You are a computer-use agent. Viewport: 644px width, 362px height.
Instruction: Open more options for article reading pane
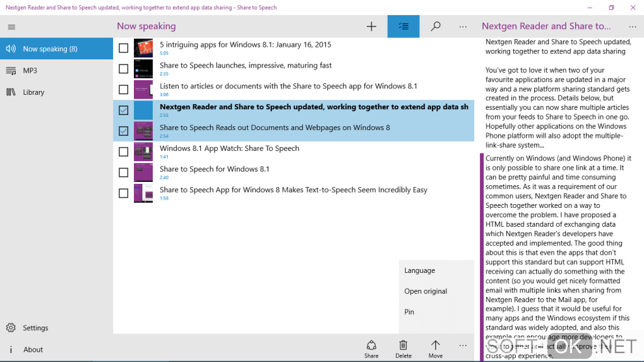633,27
